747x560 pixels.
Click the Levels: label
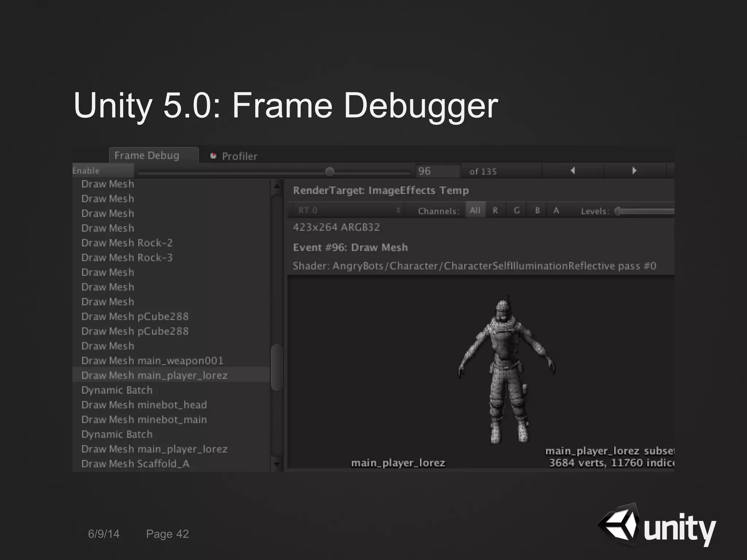coord(595,211)
